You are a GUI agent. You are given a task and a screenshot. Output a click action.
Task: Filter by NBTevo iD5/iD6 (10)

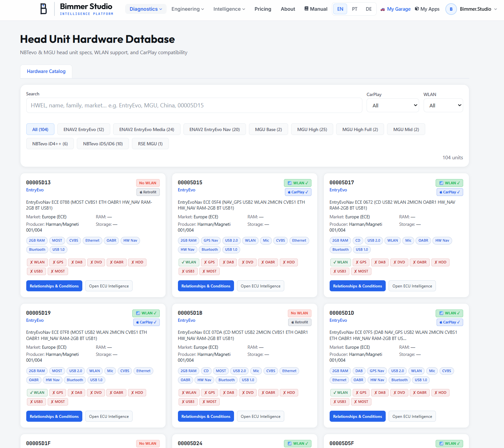click(103, 144)
